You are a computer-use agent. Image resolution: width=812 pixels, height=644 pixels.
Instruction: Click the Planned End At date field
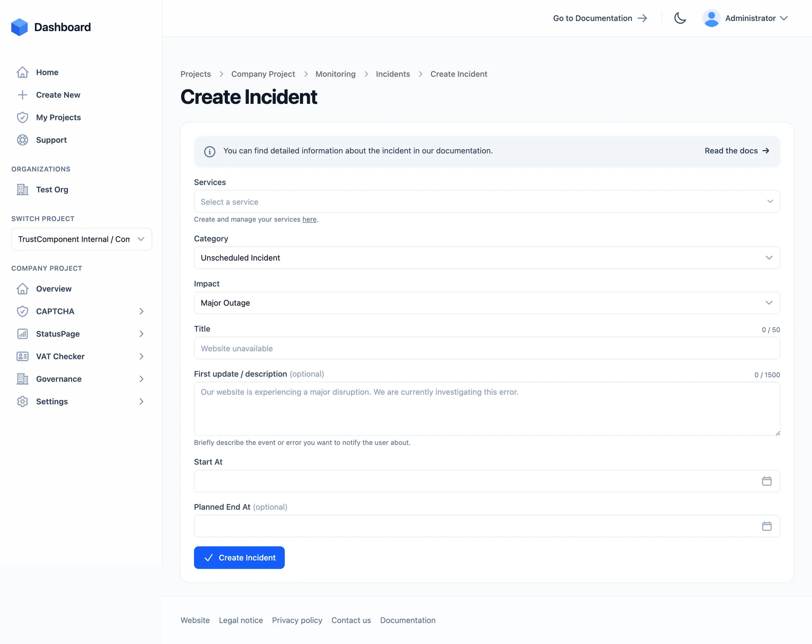487,526
